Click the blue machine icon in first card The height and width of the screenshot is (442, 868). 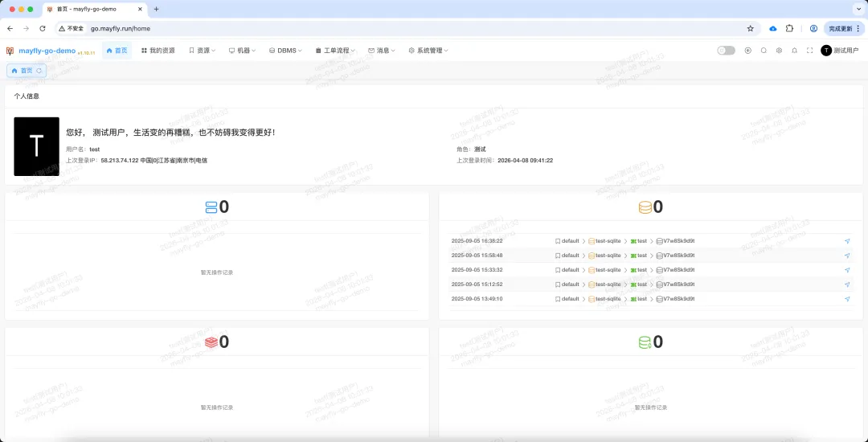coord(211,207)
